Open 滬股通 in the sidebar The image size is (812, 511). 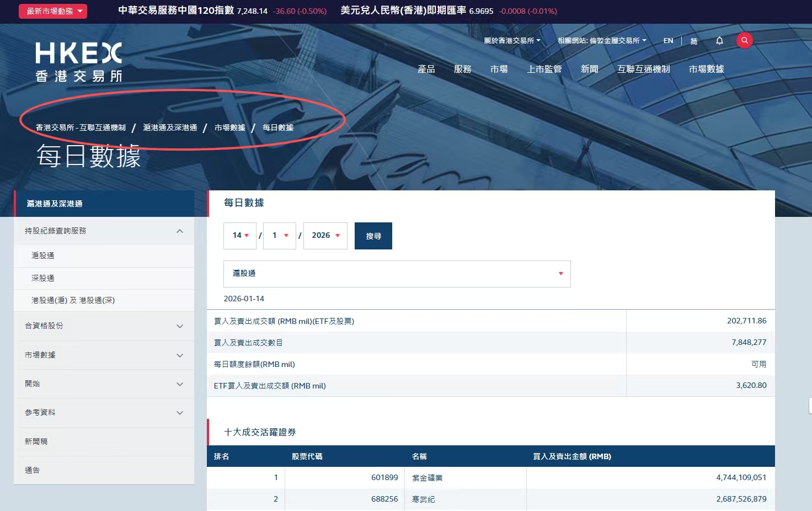pyautogui.click(x=43, y=255)
